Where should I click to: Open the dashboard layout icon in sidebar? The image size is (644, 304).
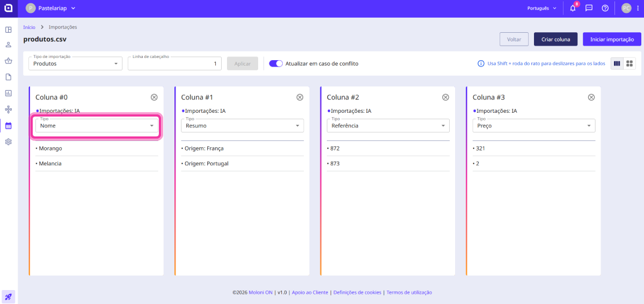tap(9, 30)
